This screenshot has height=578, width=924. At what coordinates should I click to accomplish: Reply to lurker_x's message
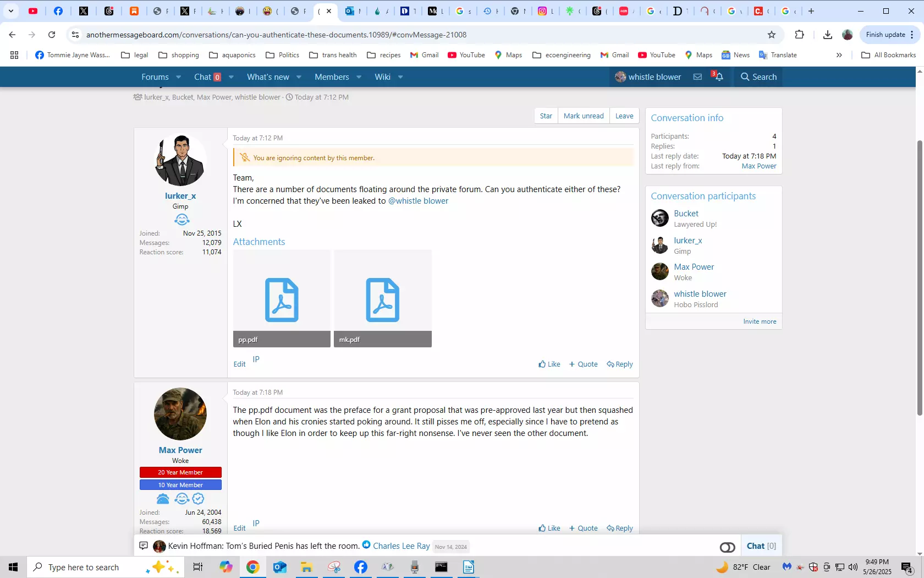pos(619,364)
